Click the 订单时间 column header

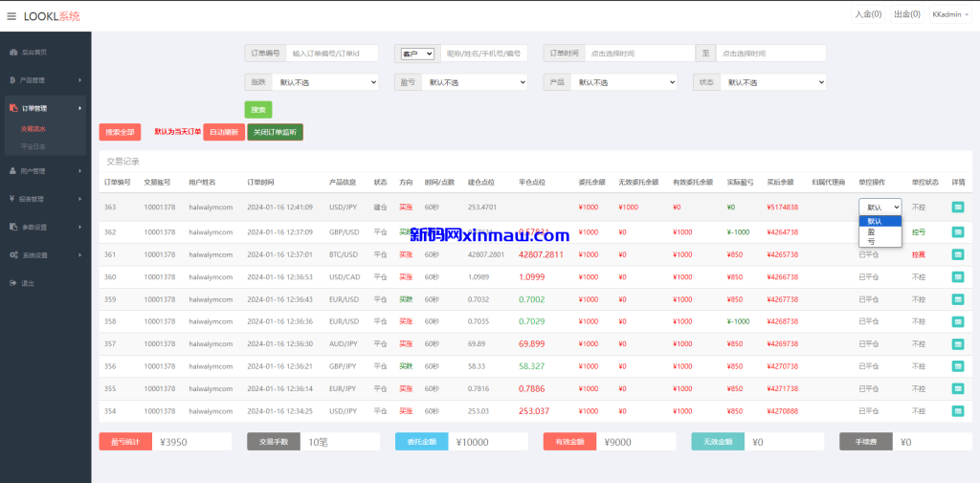(x=260, y=183)
